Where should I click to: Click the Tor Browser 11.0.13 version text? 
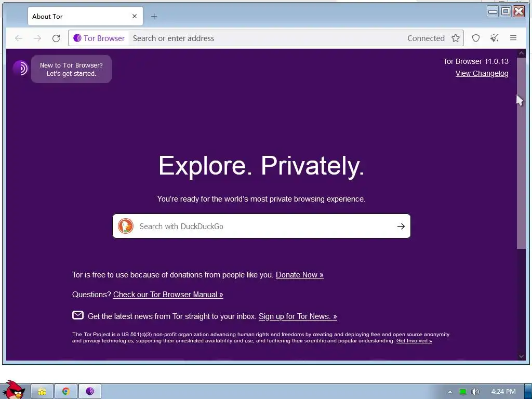tap(476, 61)
